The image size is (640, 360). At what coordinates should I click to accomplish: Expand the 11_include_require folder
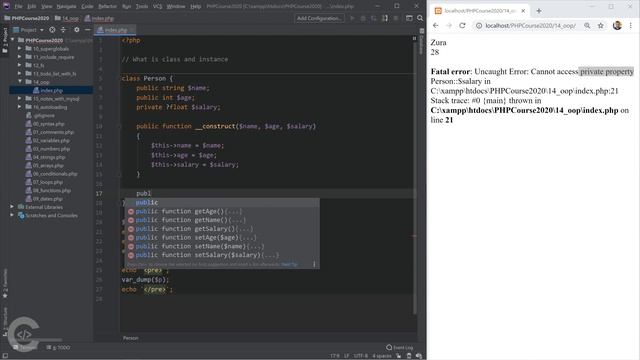tap(20, 57)
